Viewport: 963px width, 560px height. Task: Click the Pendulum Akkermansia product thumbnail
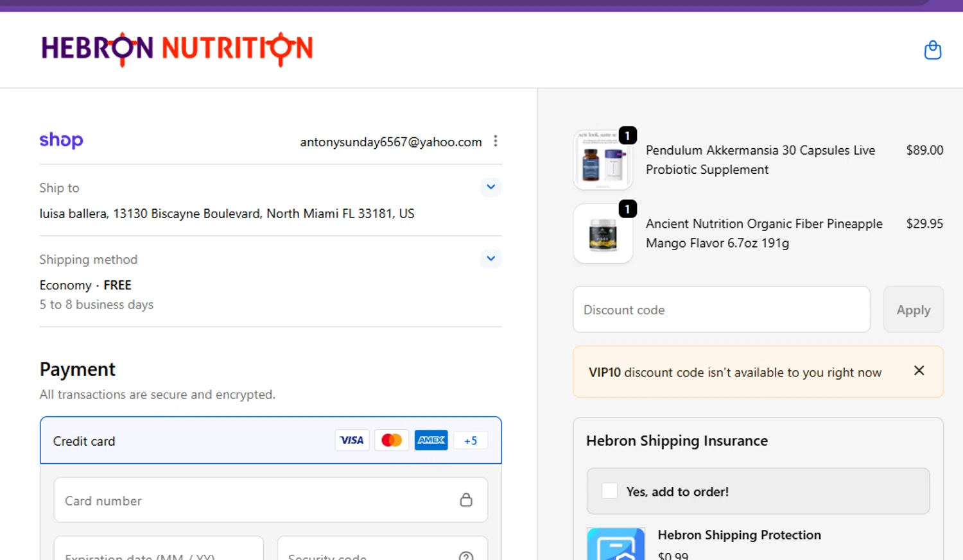[603, 160]
